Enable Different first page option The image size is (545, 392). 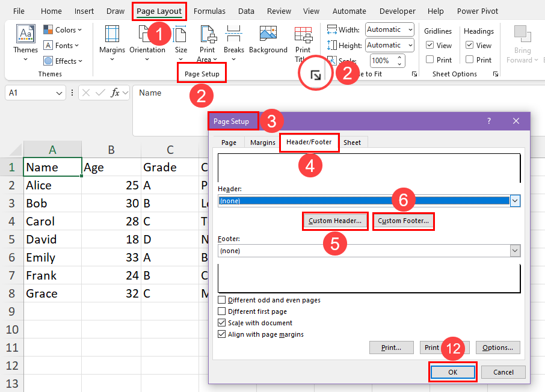click(221, 311)
